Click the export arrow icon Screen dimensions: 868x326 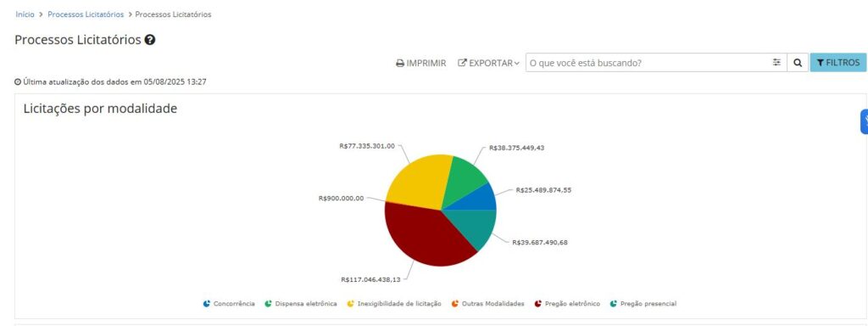pyautogui.click(x=462, y=63)
